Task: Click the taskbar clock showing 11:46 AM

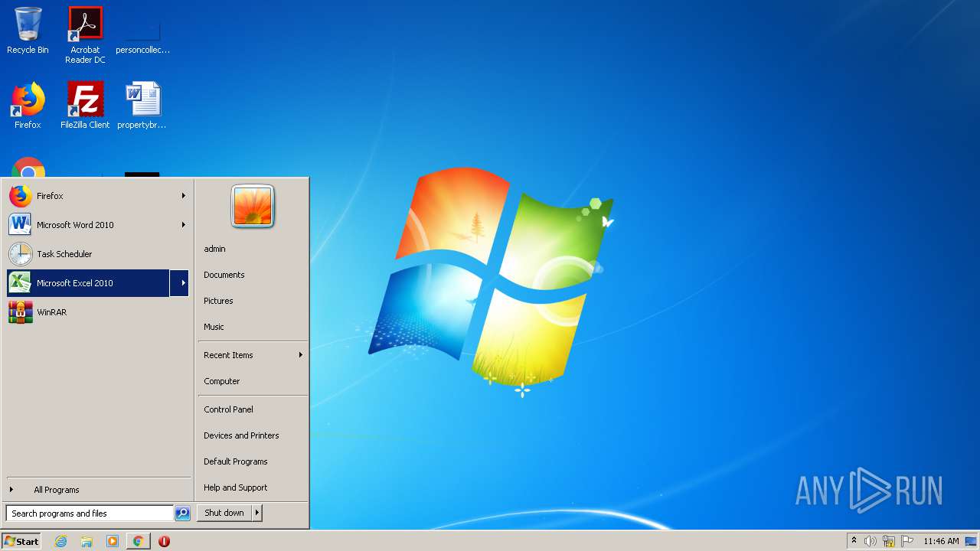Action: [x=941, y=541]
